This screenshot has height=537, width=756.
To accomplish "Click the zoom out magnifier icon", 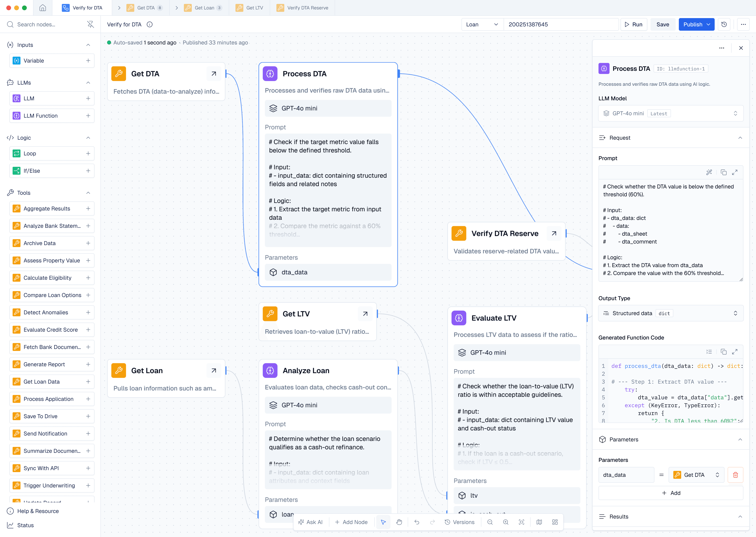I will tap(490, 522).
